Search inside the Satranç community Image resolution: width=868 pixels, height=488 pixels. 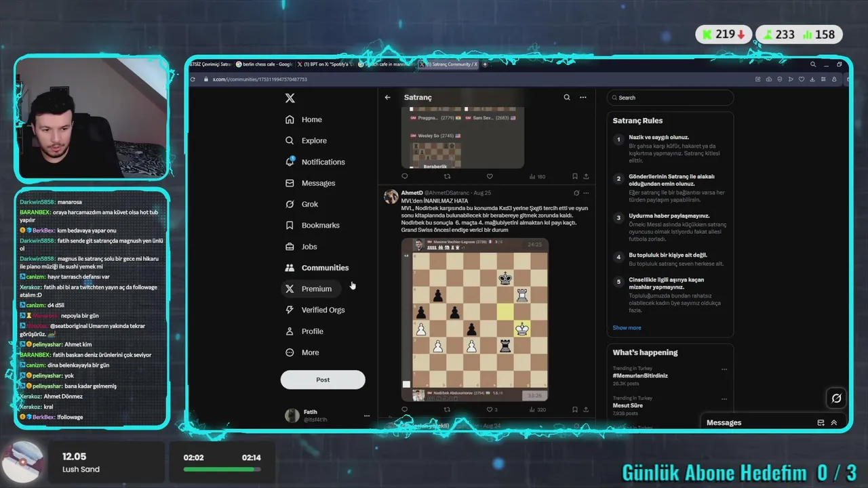[567, 98]
